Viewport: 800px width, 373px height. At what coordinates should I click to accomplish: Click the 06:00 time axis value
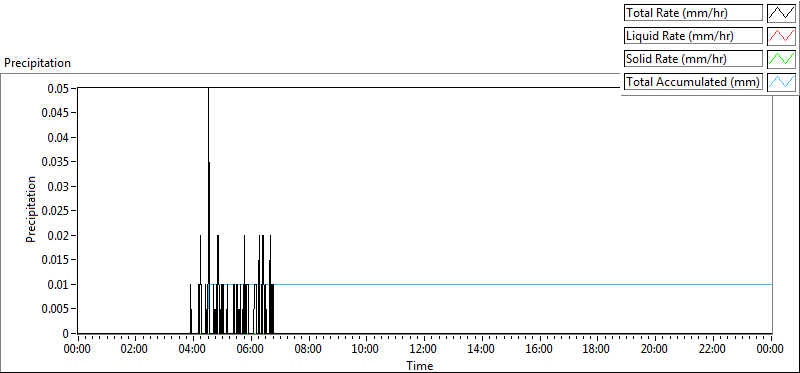[x=251, y=349]
